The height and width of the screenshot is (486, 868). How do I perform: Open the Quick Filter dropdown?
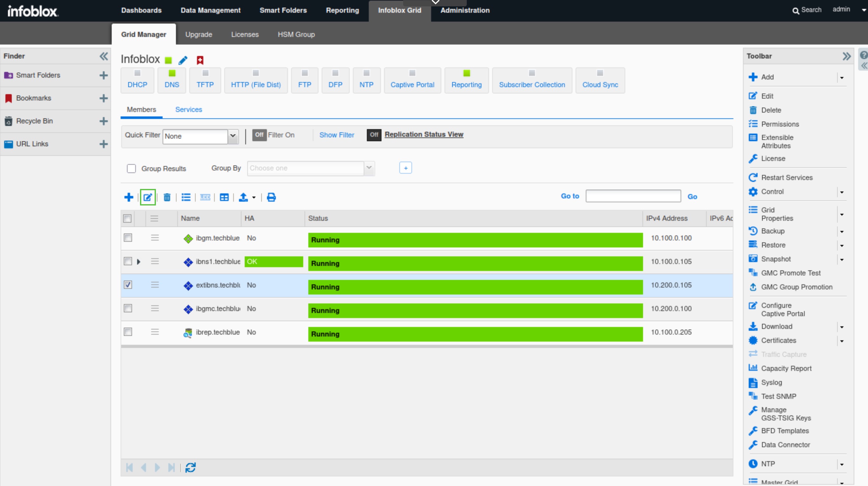coord(233,136)
